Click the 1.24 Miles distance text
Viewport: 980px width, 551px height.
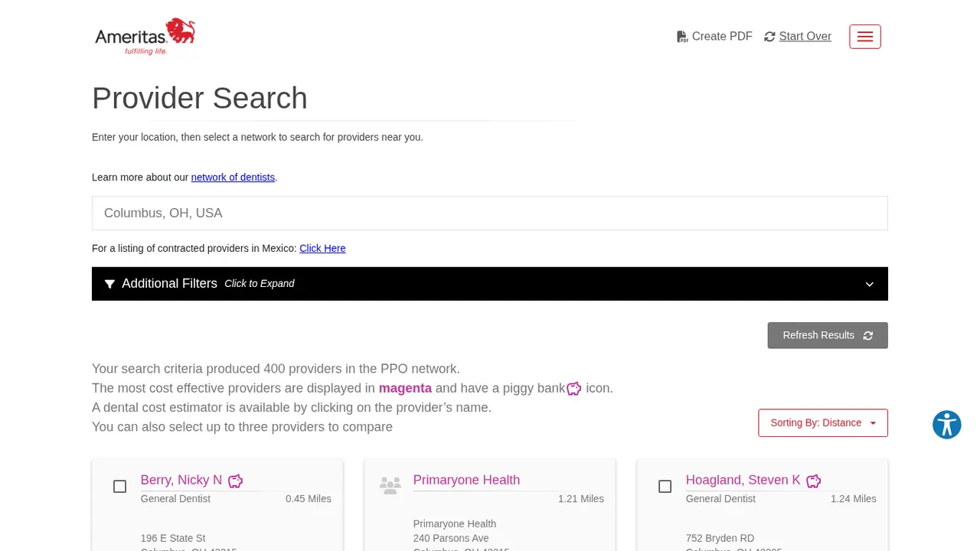(x=854, y=499)
